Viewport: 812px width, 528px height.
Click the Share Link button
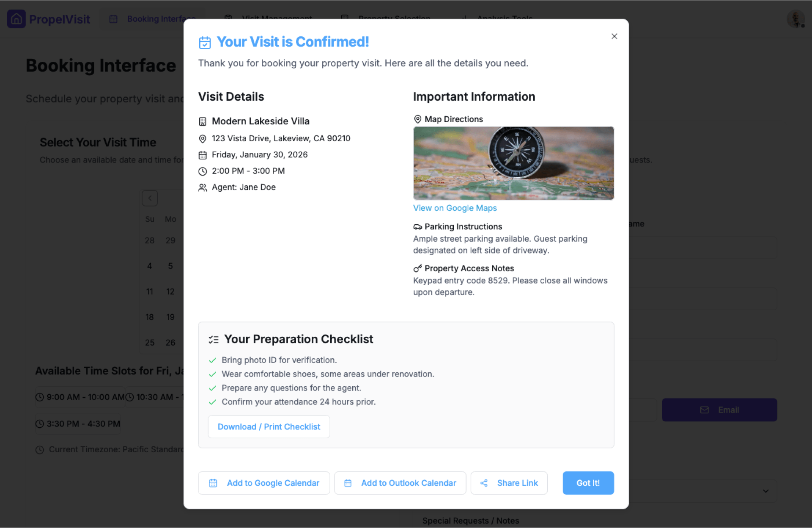tap(509, 483)
